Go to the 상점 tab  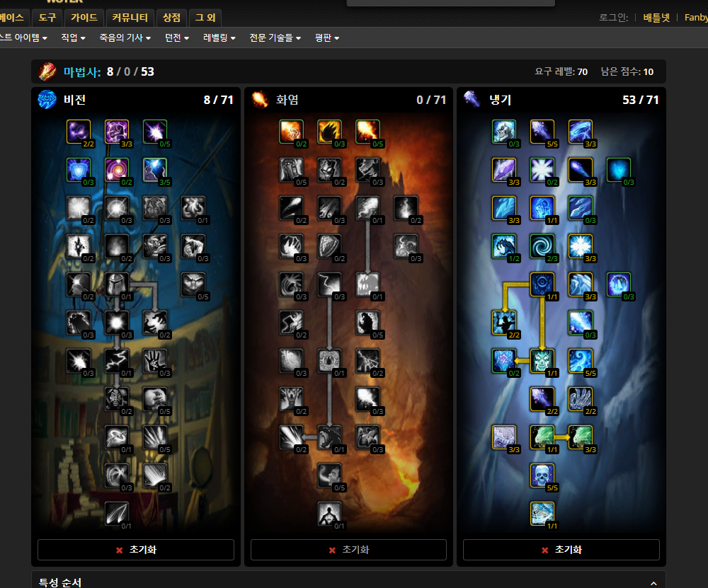point(171,18)
